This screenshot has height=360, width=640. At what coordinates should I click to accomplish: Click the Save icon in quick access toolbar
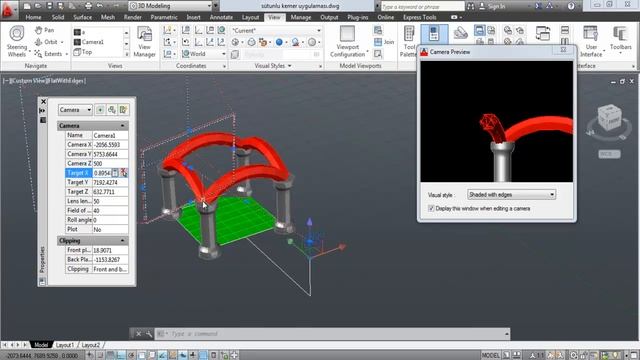[x=49, y=6]
